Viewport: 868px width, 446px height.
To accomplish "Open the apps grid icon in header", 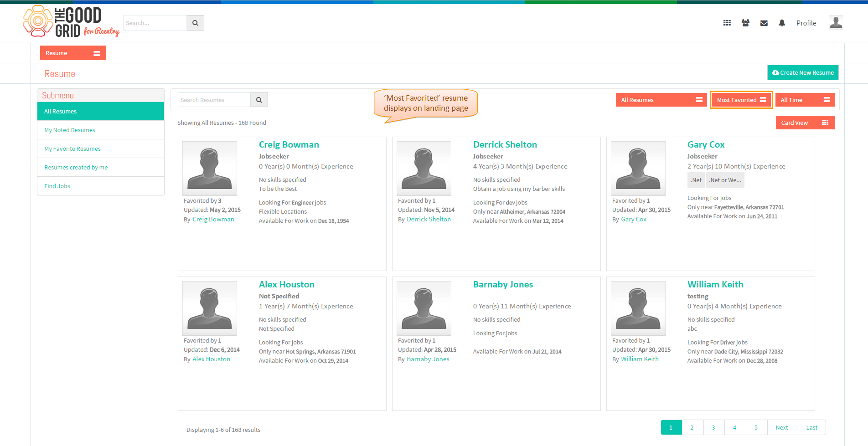I will point(727,23).
